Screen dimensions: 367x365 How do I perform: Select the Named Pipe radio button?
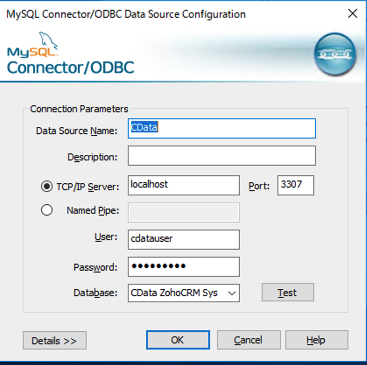point(47,210)
